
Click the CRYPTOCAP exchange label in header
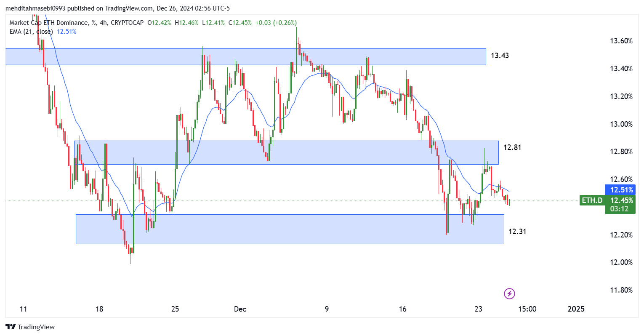pos(127,23)
